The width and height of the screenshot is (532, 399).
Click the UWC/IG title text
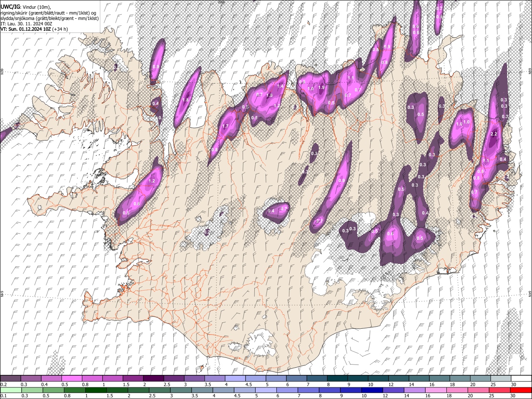(x=10, y=7)
